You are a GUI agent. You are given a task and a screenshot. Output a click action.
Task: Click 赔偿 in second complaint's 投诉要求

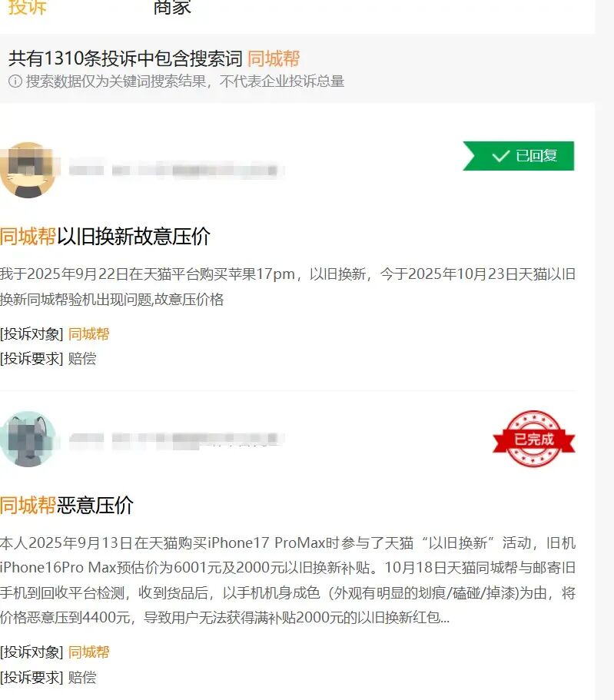(82, 678)
